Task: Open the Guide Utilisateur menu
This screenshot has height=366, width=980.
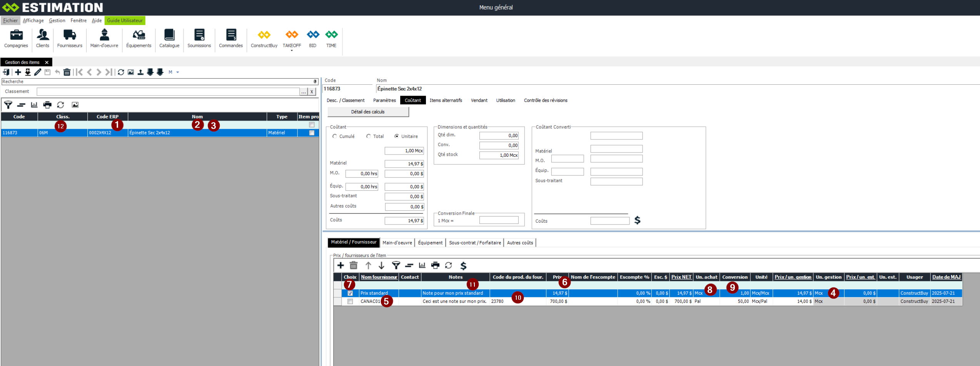Action: coord(125,20)
